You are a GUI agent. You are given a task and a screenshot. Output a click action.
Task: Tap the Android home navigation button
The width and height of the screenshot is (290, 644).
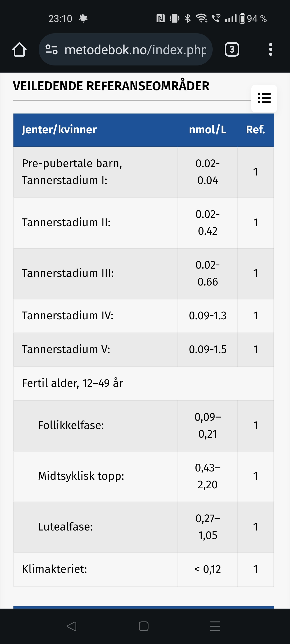pyautogui.click(x=144, y=626)
